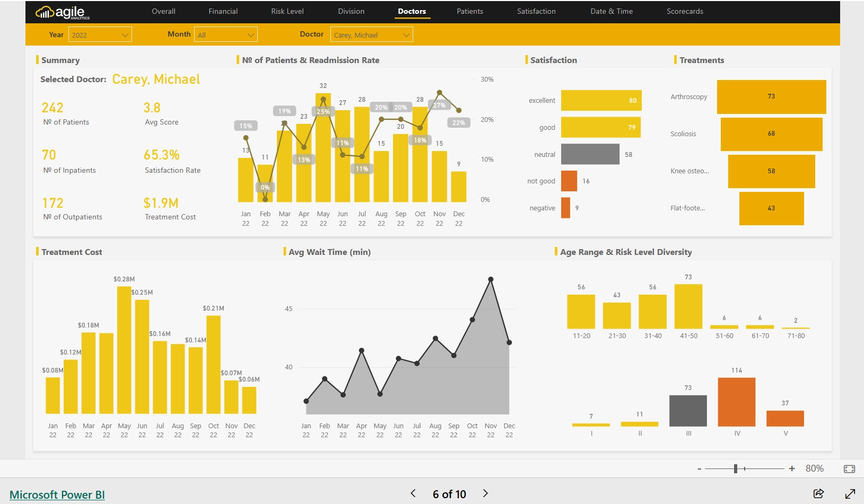Viewport: 864px width, 504px height.
Task: Go to the Division tab
Action: pos(351,11)
